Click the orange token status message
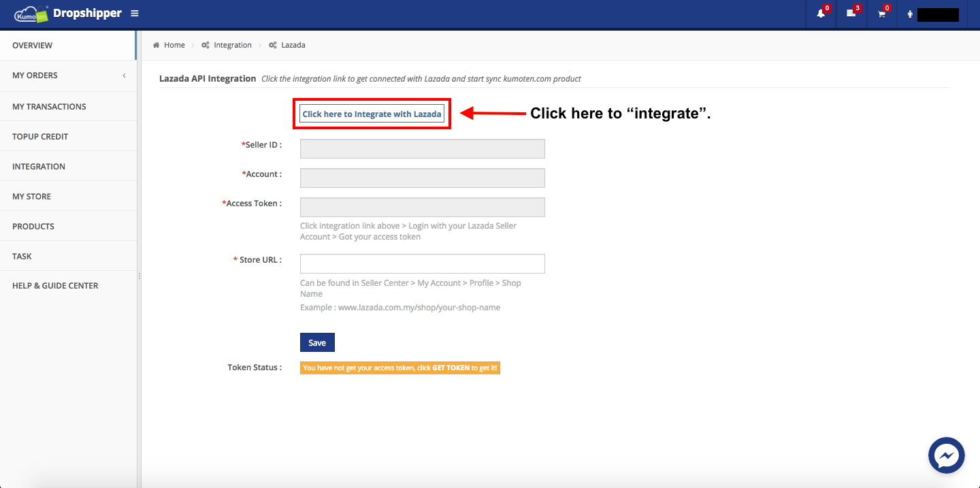980x488 pixels. pyautogui.click(x=400, y=368)
